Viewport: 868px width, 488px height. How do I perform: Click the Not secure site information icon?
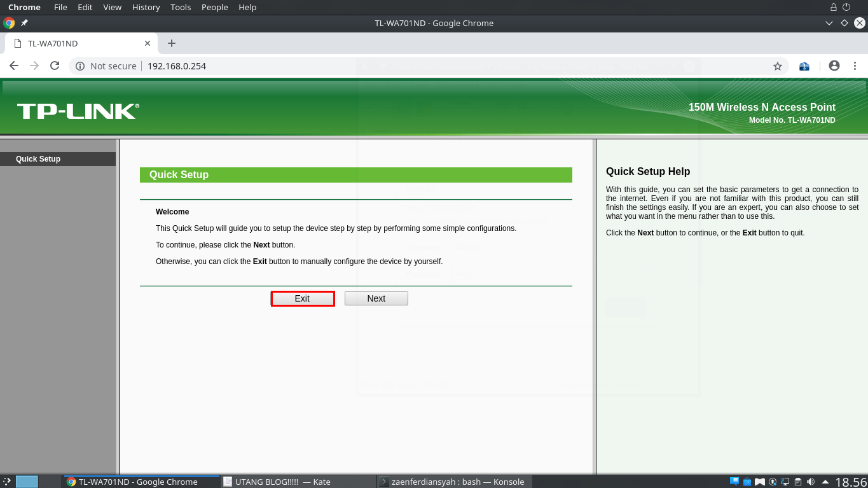(79, 66)
